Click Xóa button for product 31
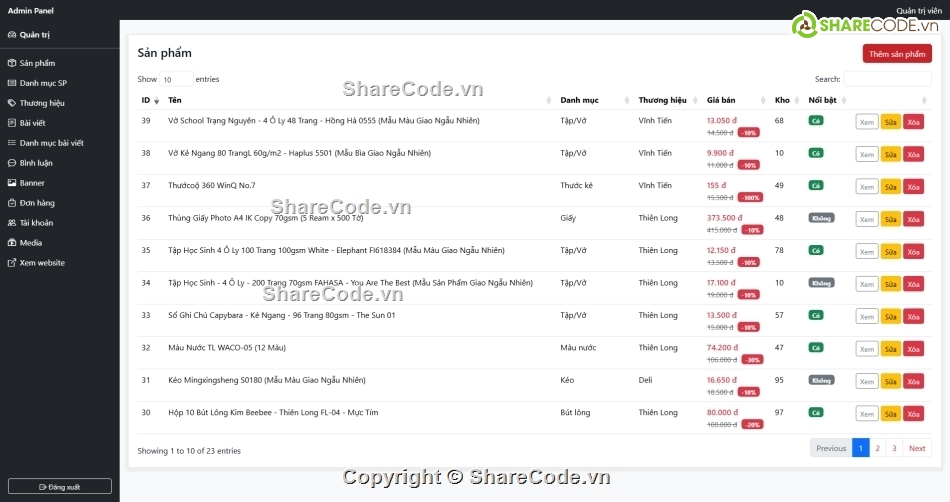The image size is (950, 502). pos(914,382)
